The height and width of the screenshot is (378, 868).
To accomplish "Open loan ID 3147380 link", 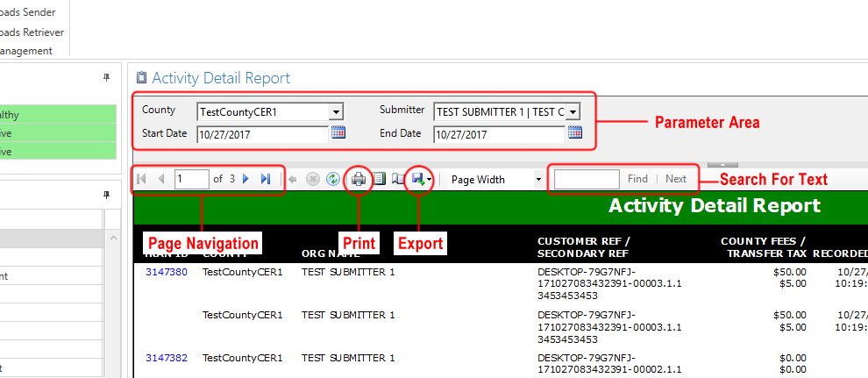I will (167, 272).
